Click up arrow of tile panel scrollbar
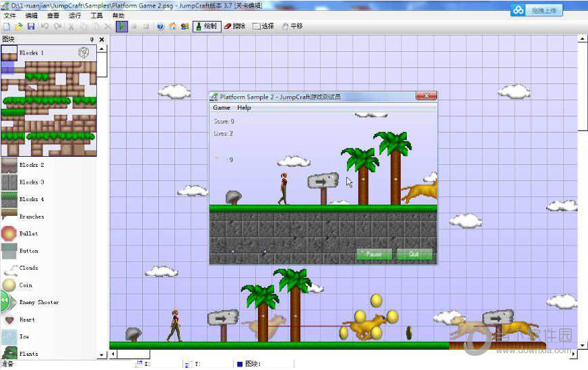This screenshot has width=588, height=370. tap(102, 48)
